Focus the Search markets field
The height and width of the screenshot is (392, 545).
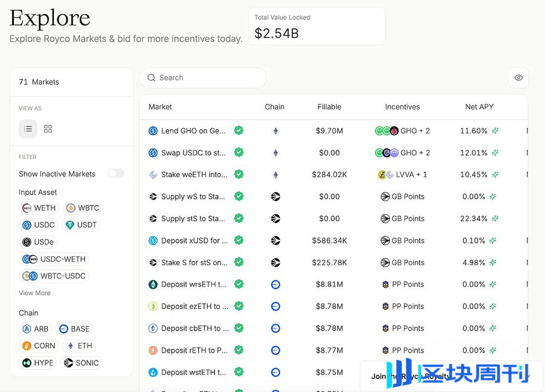[203, 78]
